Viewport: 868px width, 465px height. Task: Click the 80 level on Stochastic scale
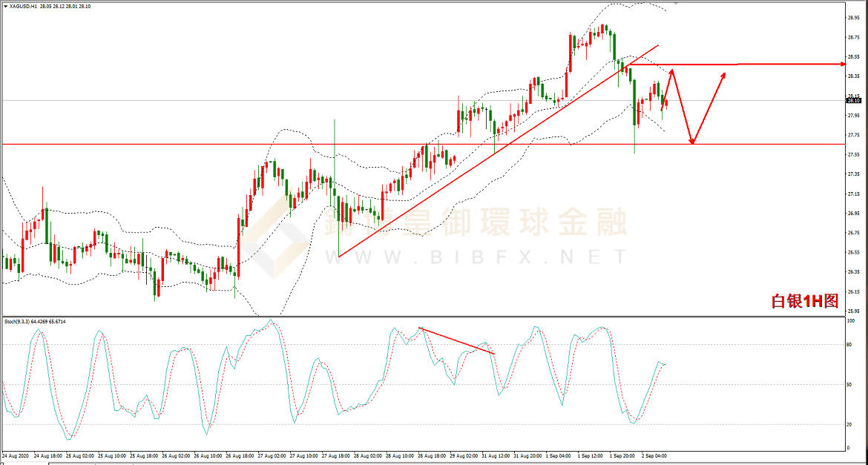coord(851,345)
